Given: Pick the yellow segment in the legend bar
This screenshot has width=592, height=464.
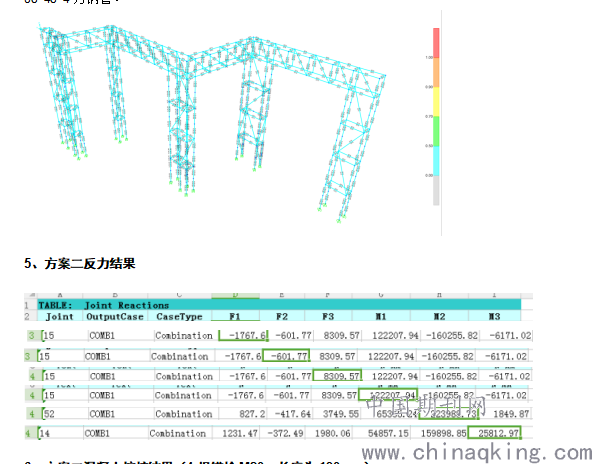Looking at the screenshot, I should coord(436,102).
